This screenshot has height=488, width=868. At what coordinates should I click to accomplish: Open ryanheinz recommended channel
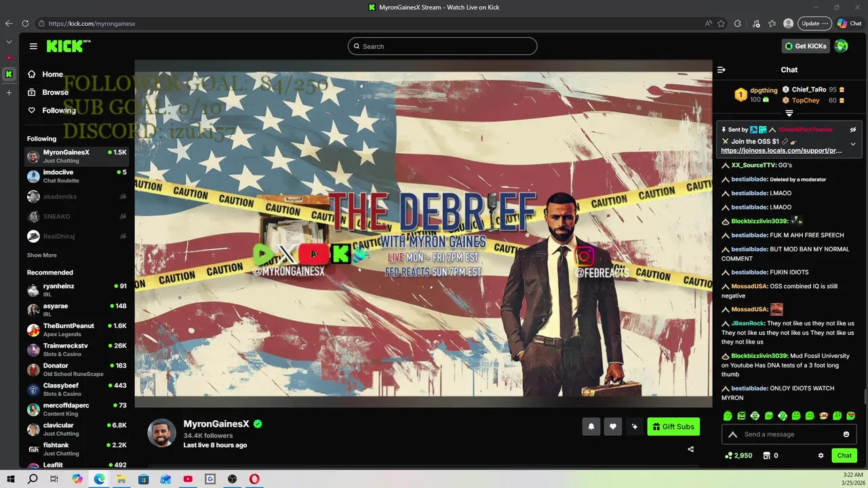coord(77,290)
